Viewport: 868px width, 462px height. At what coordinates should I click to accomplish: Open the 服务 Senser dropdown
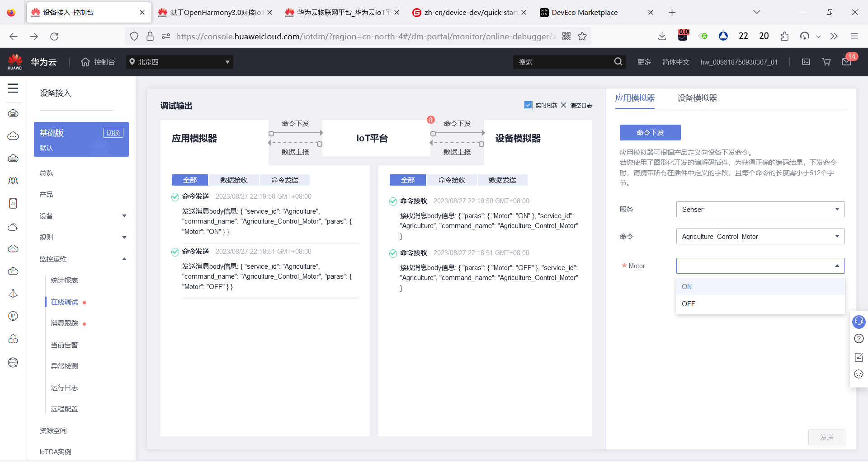coord(760,210)
